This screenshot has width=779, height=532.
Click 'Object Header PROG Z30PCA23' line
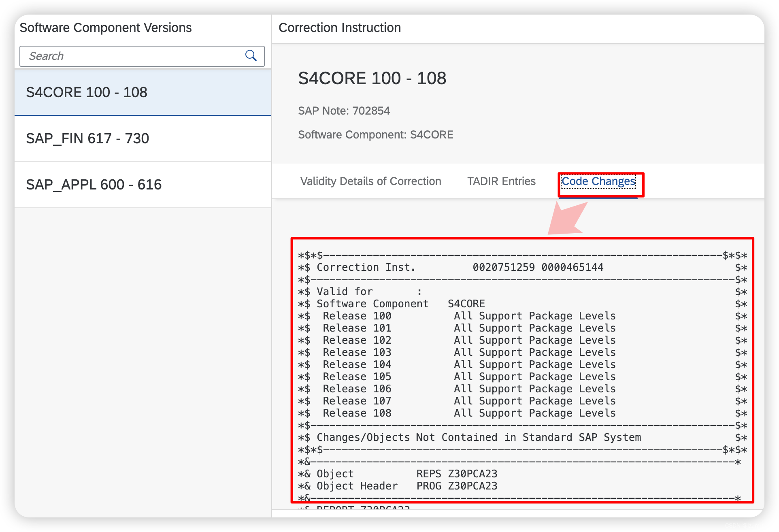pyautogui.click(x=398, y=486)
